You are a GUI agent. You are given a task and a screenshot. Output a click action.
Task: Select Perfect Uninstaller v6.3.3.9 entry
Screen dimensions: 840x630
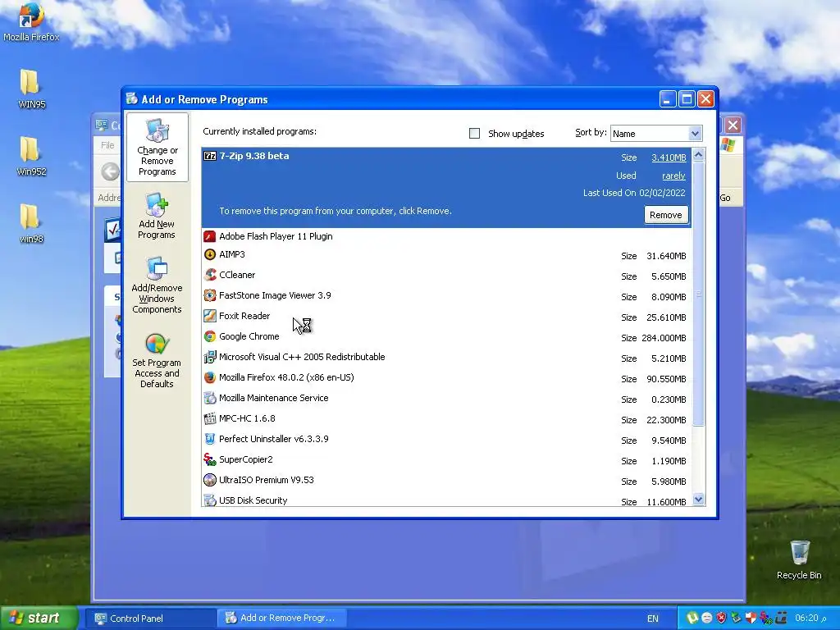[447, 440]
